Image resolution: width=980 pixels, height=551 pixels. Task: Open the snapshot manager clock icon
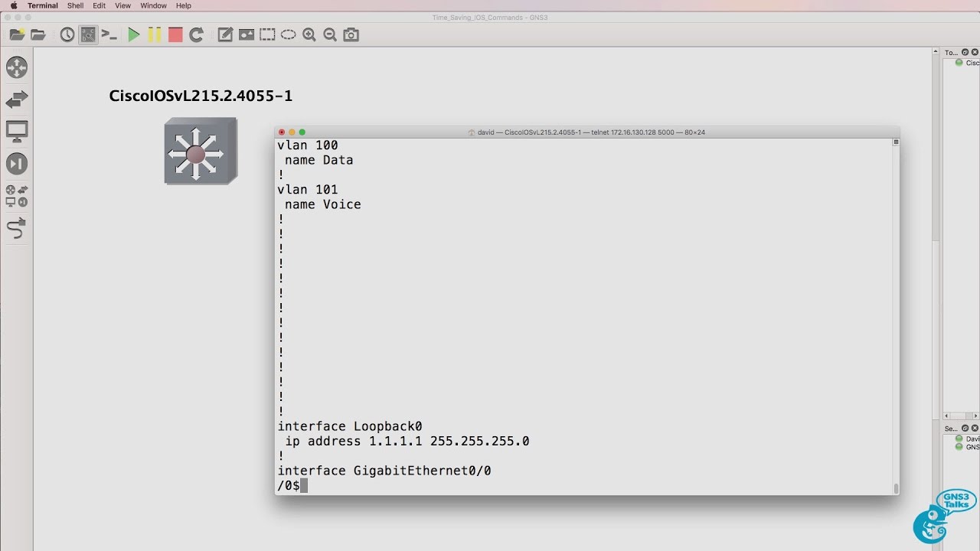[67, 34]
